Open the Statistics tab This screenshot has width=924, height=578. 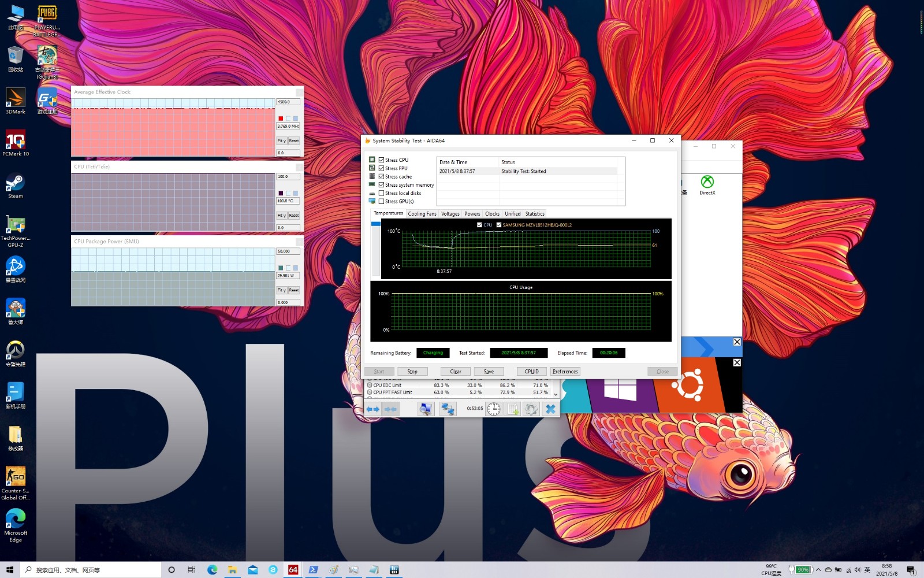535,214
